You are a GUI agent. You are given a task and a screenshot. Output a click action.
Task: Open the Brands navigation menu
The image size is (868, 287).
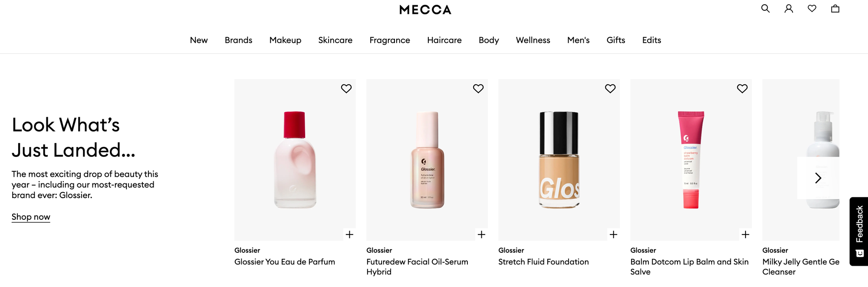click(238, 40)
